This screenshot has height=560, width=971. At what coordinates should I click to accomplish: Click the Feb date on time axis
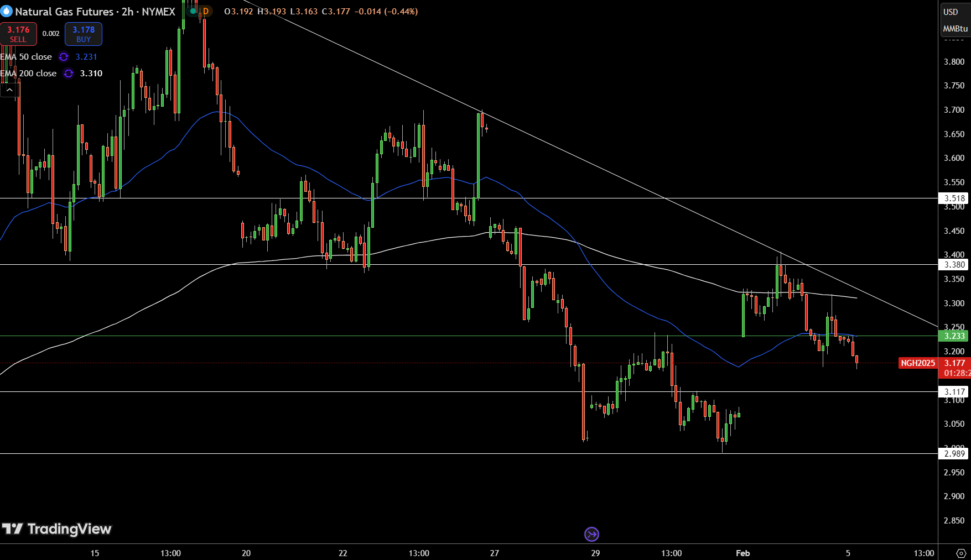(743, 553)
